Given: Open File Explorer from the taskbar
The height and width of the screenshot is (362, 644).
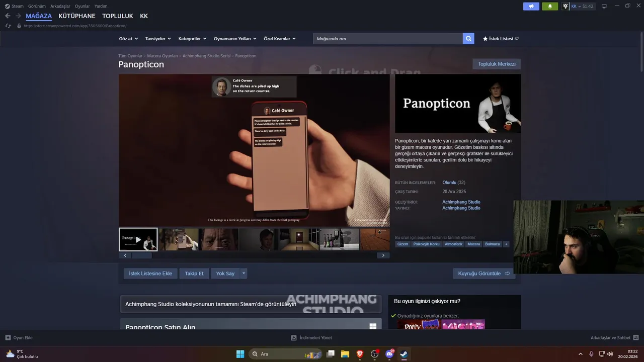Looking at the screenshot, I should (x=345, y=354).
